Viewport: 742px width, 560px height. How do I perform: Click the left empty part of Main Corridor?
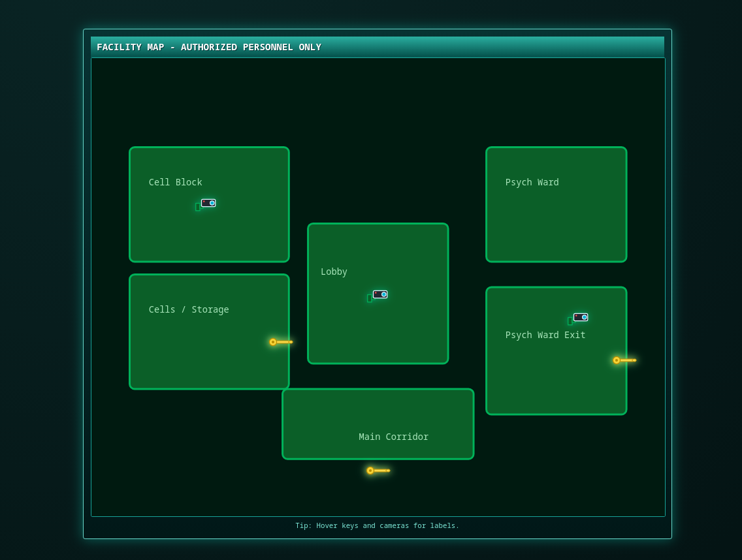[314, 424]
